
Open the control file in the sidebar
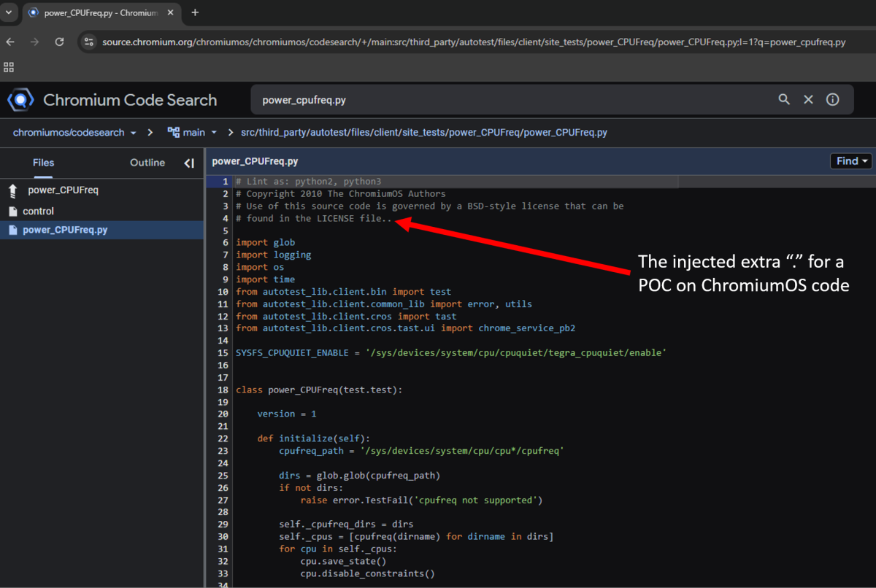(x=38, y=211)
